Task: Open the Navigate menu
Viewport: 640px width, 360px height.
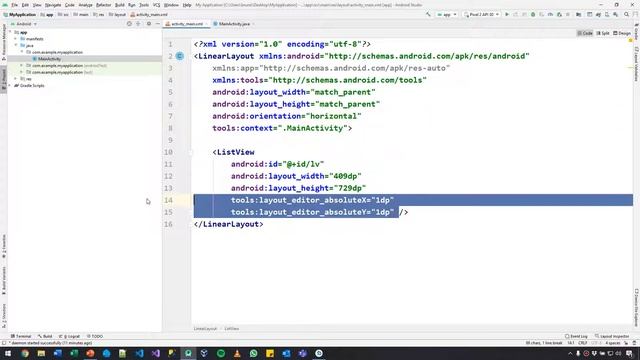Action: click(53, 5)
